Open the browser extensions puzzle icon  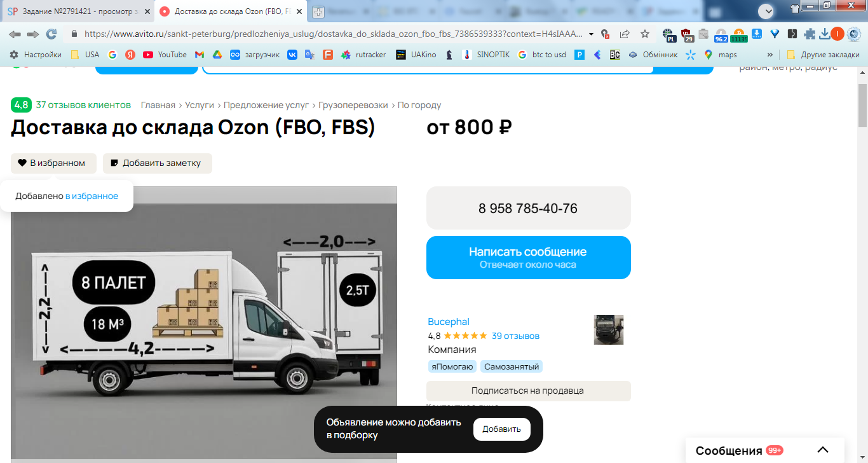point(808,34)
